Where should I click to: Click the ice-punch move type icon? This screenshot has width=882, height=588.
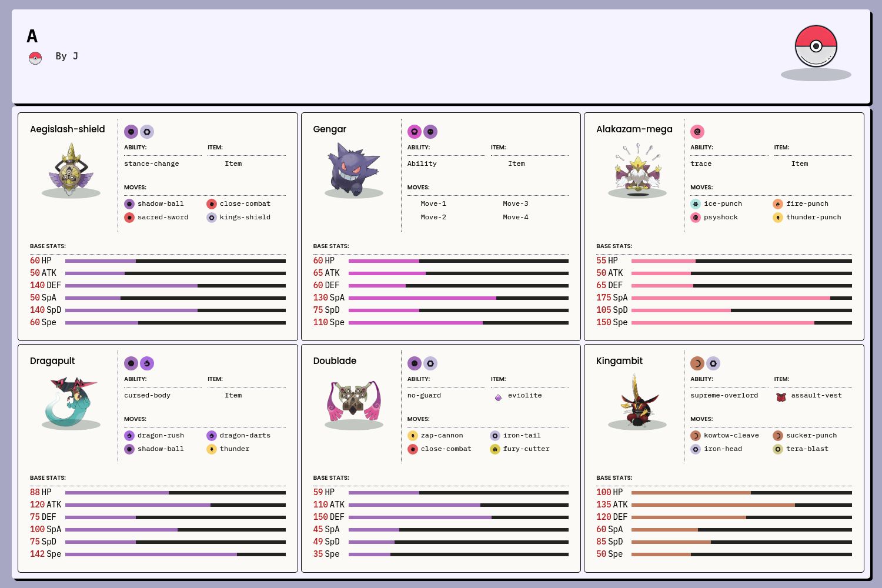696,204
